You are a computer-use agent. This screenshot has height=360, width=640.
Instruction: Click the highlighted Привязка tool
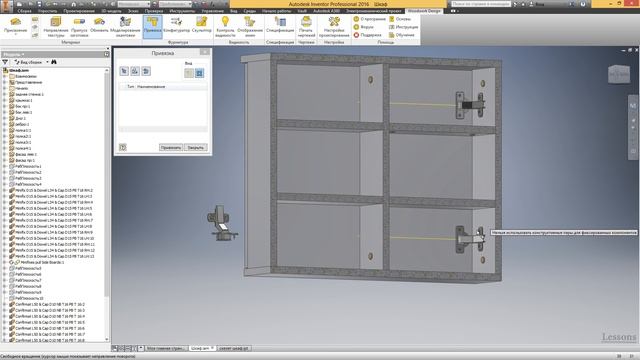(153, 26)
